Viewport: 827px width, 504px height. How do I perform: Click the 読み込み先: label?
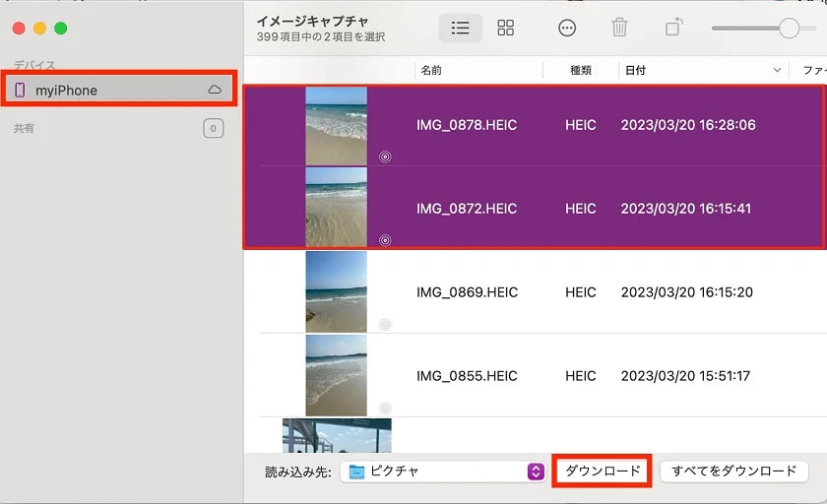point(298,472)
